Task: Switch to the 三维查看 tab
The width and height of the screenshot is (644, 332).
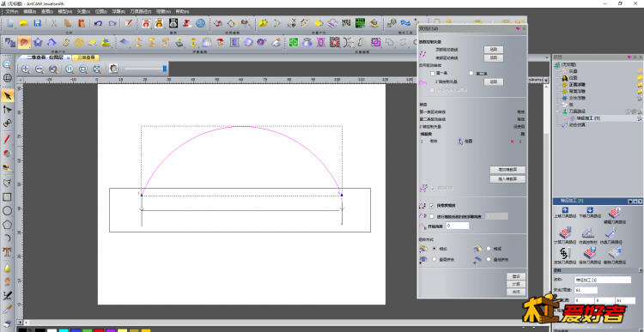Action: [85, 57]
